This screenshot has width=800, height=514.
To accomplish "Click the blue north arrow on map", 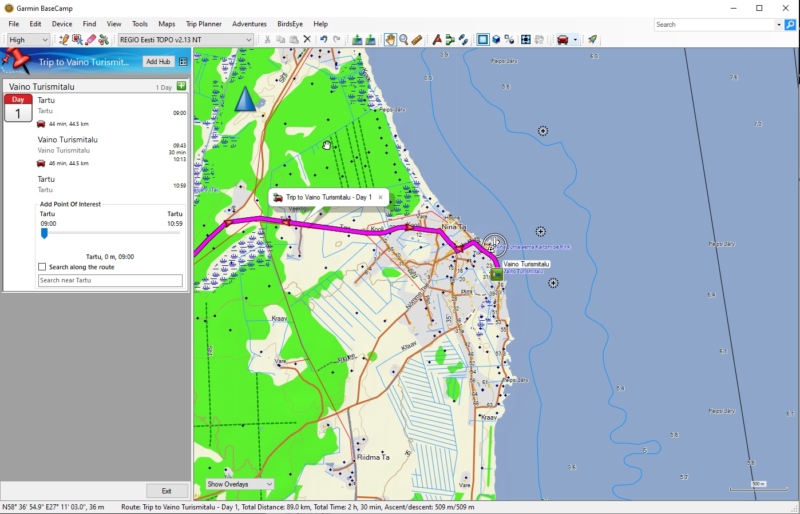I will tap(245, 99).
